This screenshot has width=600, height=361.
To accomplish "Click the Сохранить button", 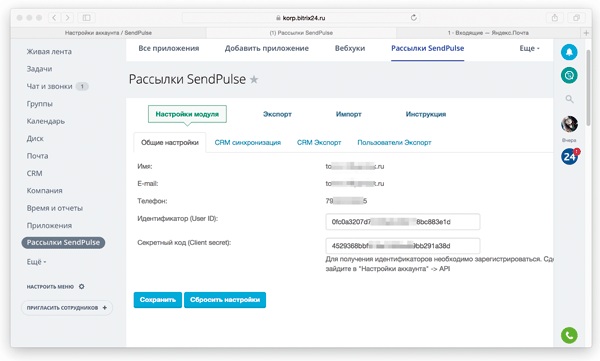I will coord(158,300).
